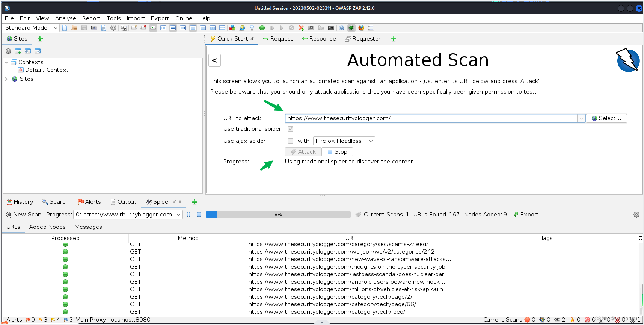Click the red X add custom break icon
This screenshot has width=644, height=325.
click(x=301, y=28)
